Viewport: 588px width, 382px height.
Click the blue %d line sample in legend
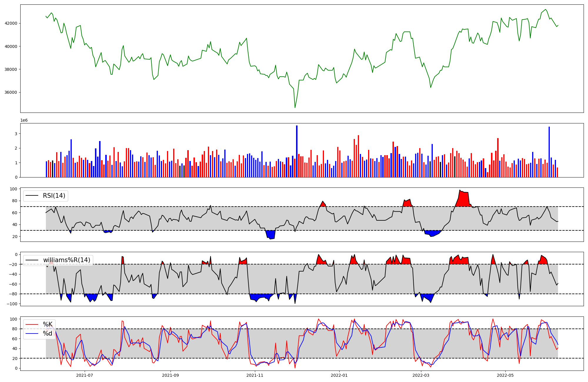(32, 334)
